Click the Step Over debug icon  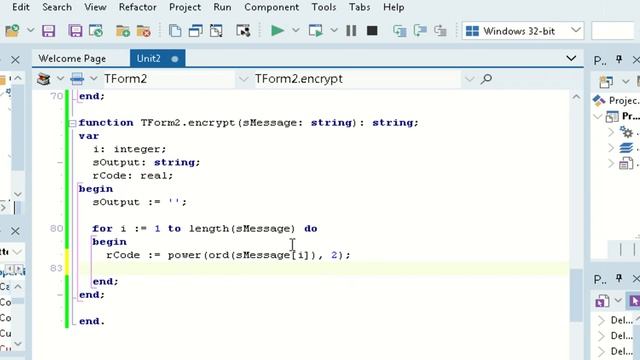click(420, 31)
